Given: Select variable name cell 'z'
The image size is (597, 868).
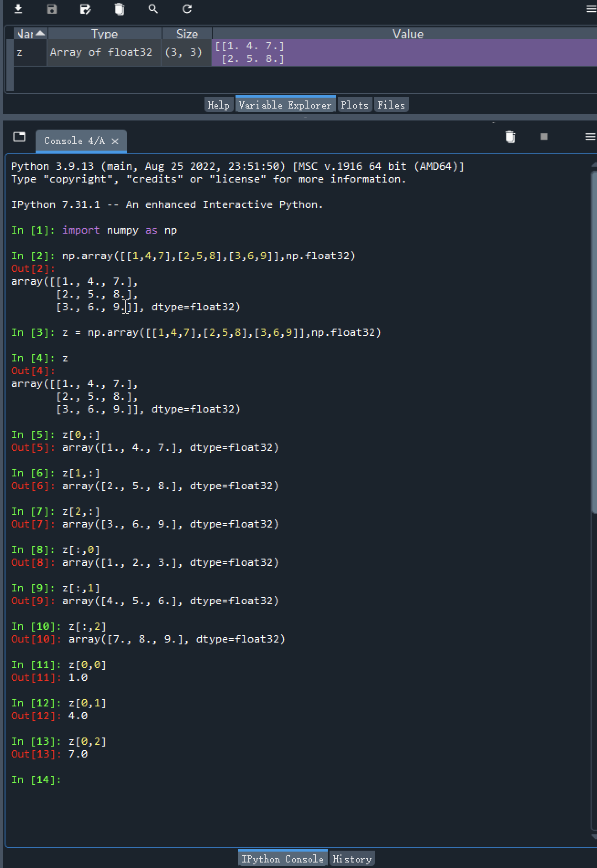Looking at the screenshot, I should point(30,52).
